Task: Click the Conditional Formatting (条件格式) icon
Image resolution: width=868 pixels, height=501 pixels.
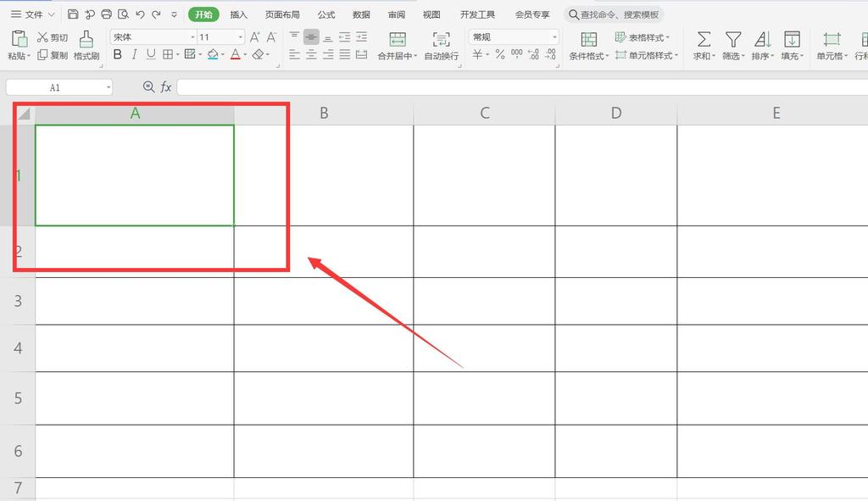Action: (589, 39)
